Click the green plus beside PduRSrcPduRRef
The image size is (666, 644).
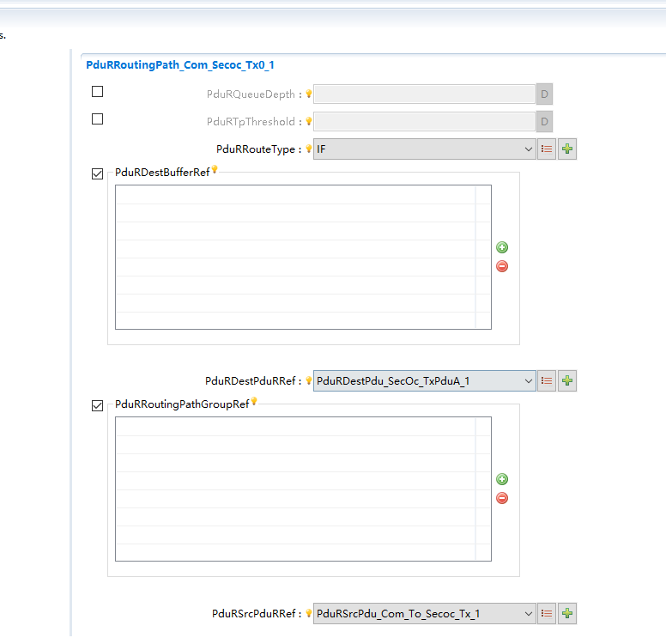click(x=566, y=613)
